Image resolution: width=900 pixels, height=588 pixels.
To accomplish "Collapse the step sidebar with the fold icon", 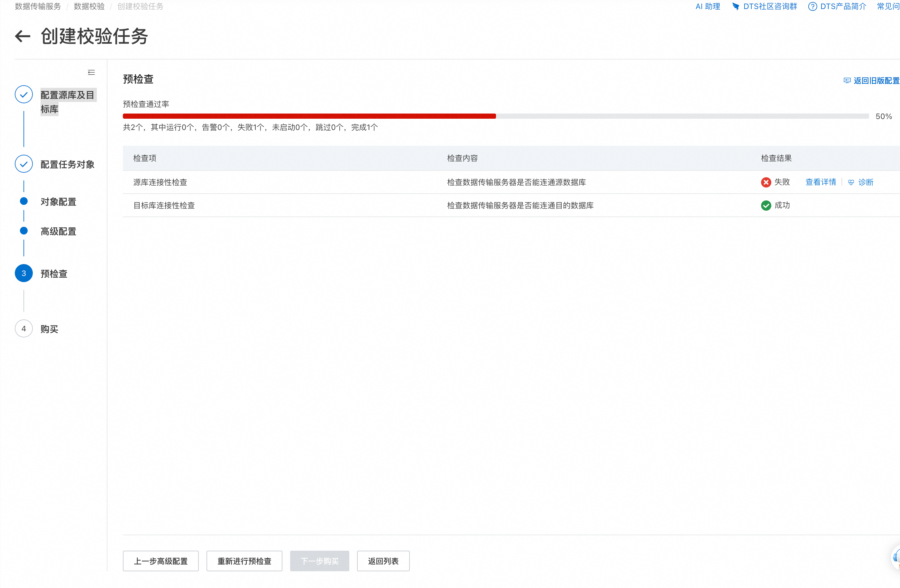I will coord(91,72).
